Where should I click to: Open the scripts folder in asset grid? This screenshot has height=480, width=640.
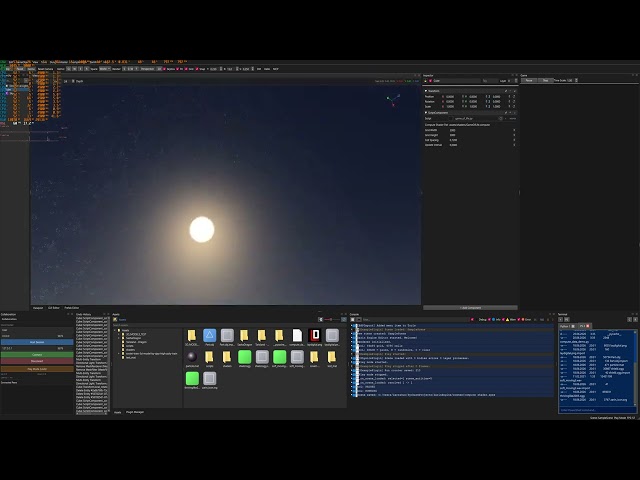click(209, 357)
